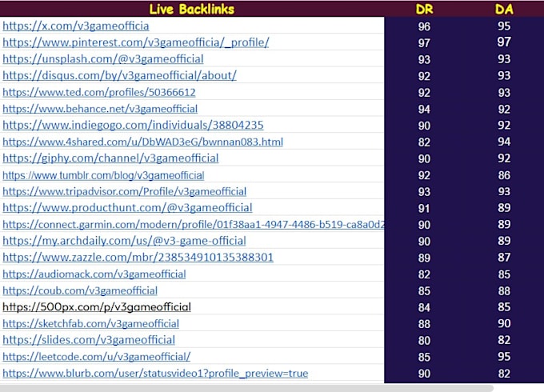Select DR value 97 in Pinterest row
Viewport: 544px width, 392px height.
[424, 43]
